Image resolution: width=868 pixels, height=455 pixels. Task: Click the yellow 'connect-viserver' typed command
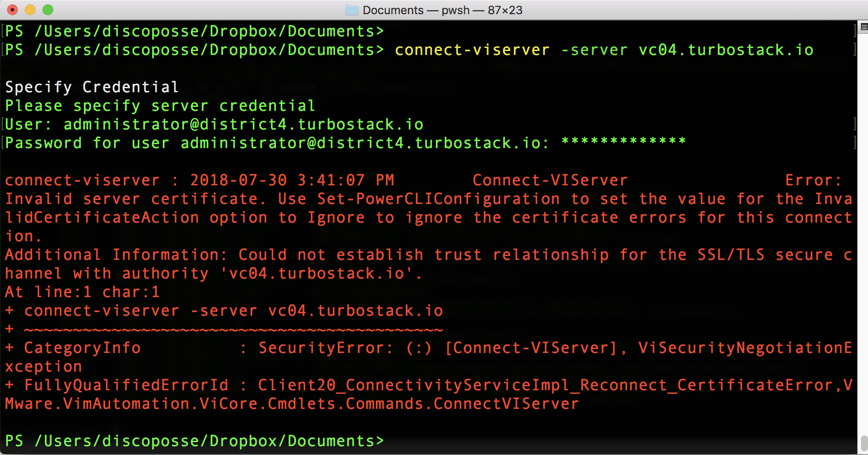(472, 50)
